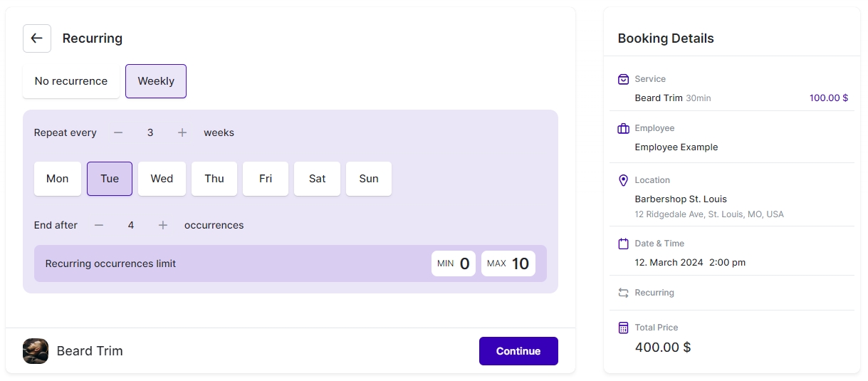Increase the repeat every weeks value
This screenshot has height=381, width=868.
click(x=182, y=132)
